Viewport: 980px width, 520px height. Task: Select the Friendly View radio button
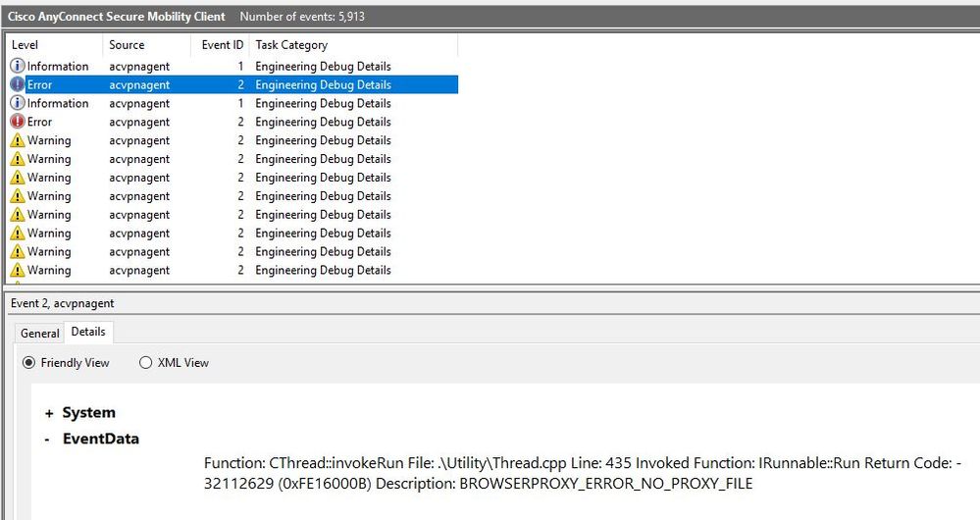[28, 362]
